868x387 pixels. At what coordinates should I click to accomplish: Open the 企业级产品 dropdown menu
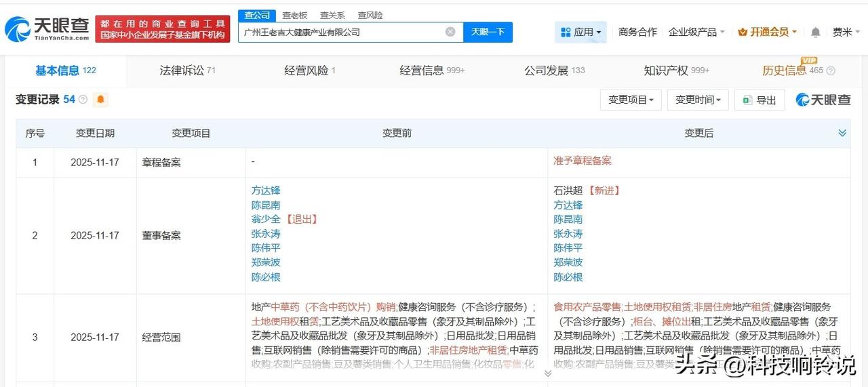pos(696,32)
